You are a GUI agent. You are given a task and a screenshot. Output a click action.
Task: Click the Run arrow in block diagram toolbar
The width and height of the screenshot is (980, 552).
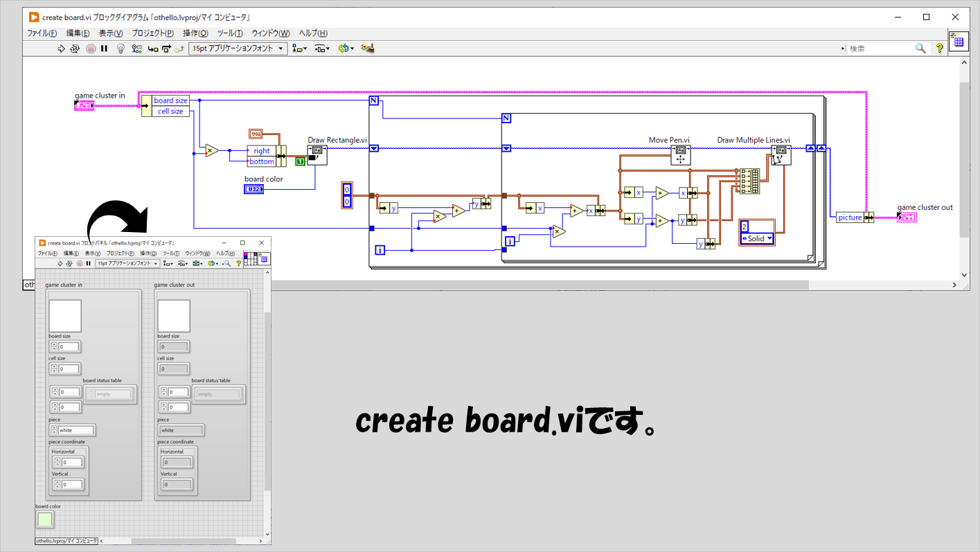[61, 48]
